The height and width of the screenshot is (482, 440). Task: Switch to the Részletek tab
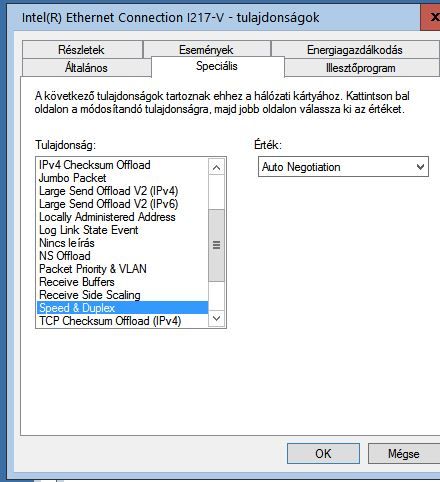point(82,50)
